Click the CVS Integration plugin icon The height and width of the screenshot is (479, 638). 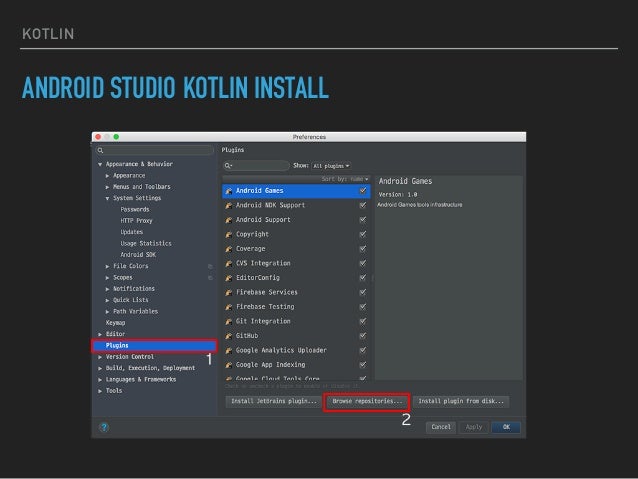229,264
